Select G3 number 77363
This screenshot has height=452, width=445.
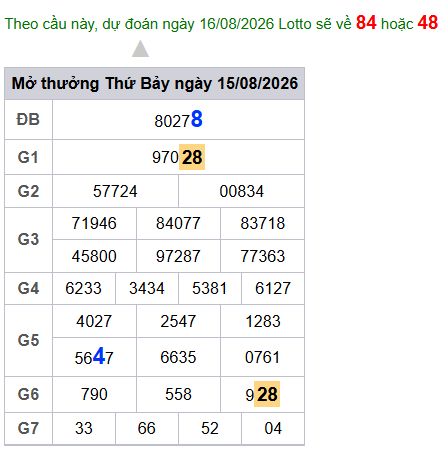tap(262, 256)
